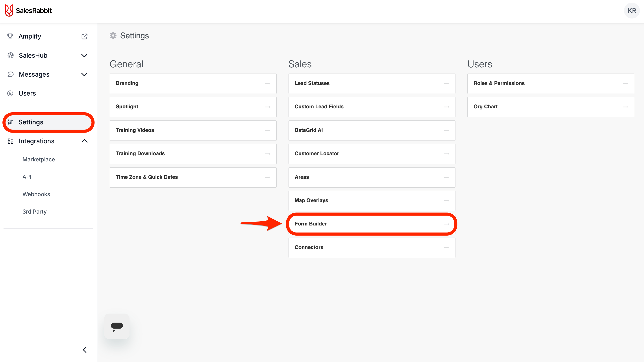Click the Amplify trophy icon

[10, 37]
